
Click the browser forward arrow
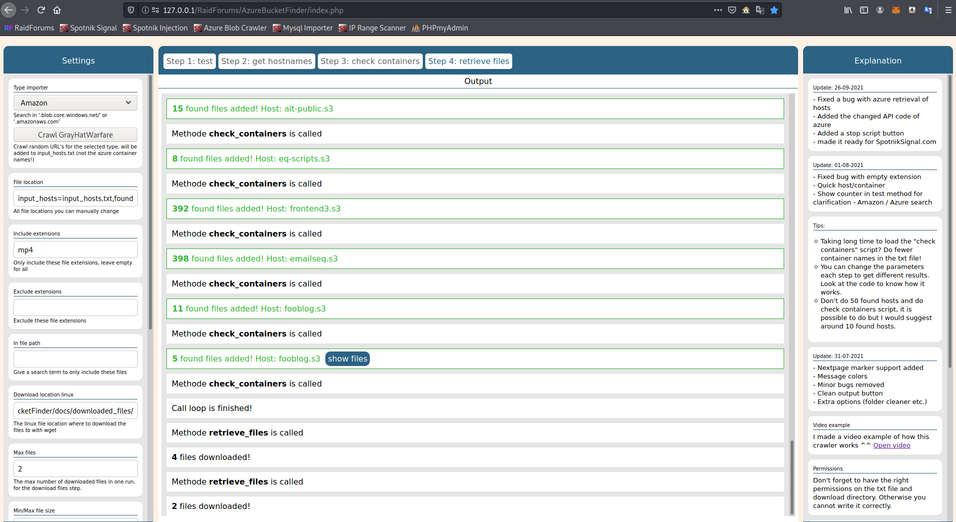pos(25,10)
